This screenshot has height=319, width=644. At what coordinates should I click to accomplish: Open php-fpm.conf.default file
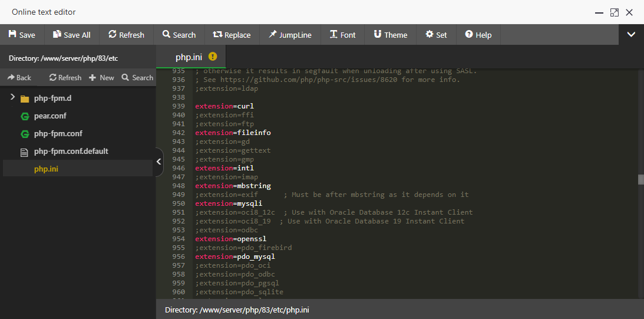tap(71, 152)
